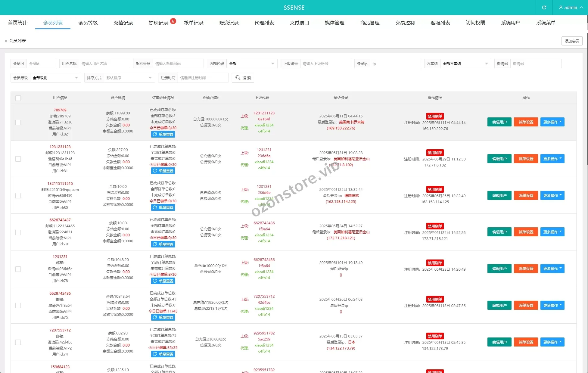Image resolution: width=588 pixels, height=373 pixels.
Task: Click the refresh icon in top bar
Action: coord(544,8)
